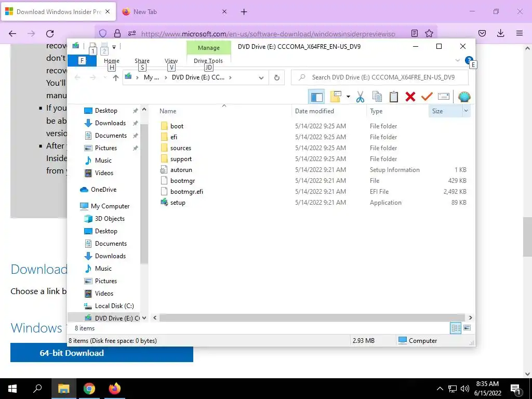Click the red X Delete icon
The image size is (532, 399).
click(x=410, y=97)
